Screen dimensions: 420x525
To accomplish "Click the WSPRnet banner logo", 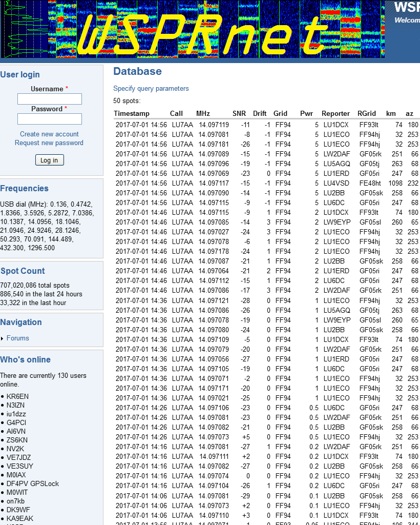I will click(192, 29).
